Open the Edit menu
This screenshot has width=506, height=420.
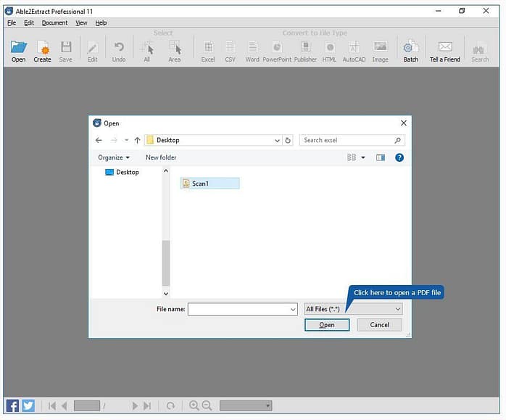tap(29, 23)
